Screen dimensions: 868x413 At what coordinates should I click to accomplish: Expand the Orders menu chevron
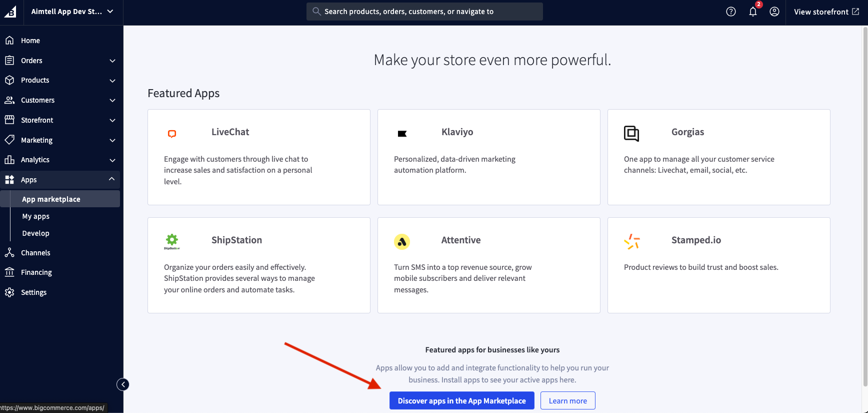pos(112,61)
